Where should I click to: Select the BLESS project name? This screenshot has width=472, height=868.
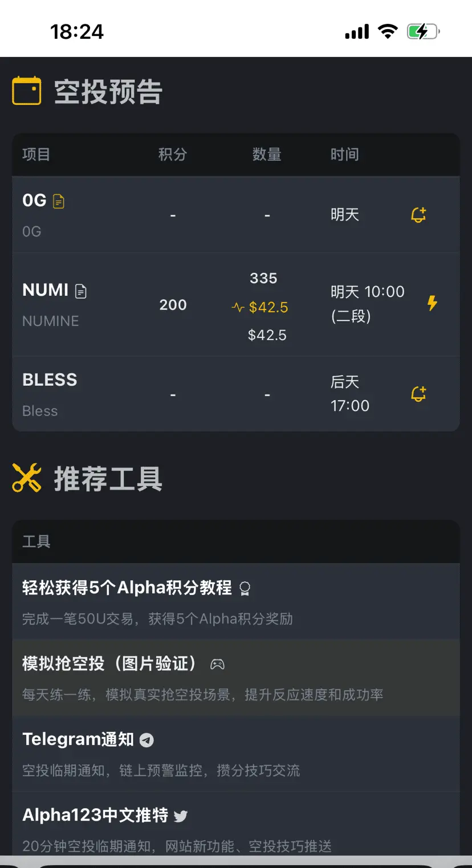50,380
